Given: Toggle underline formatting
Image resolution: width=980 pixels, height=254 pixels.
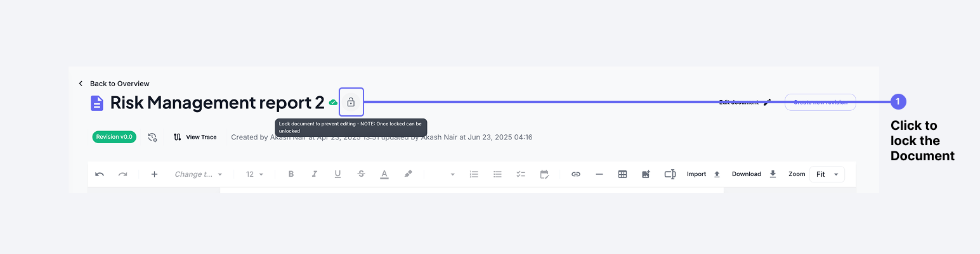Looking at the screenshot, I should tap(337, 174).
